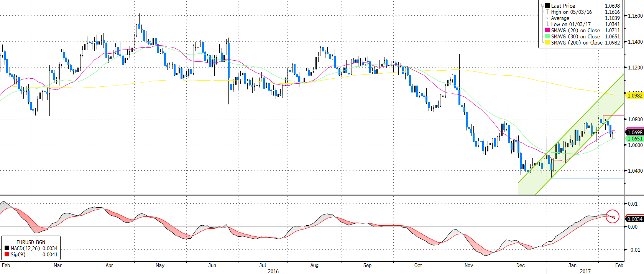Screen dimensions: 644x274
Task: Click the SMAVG (200) on Close label
Action: click(577, 43)
